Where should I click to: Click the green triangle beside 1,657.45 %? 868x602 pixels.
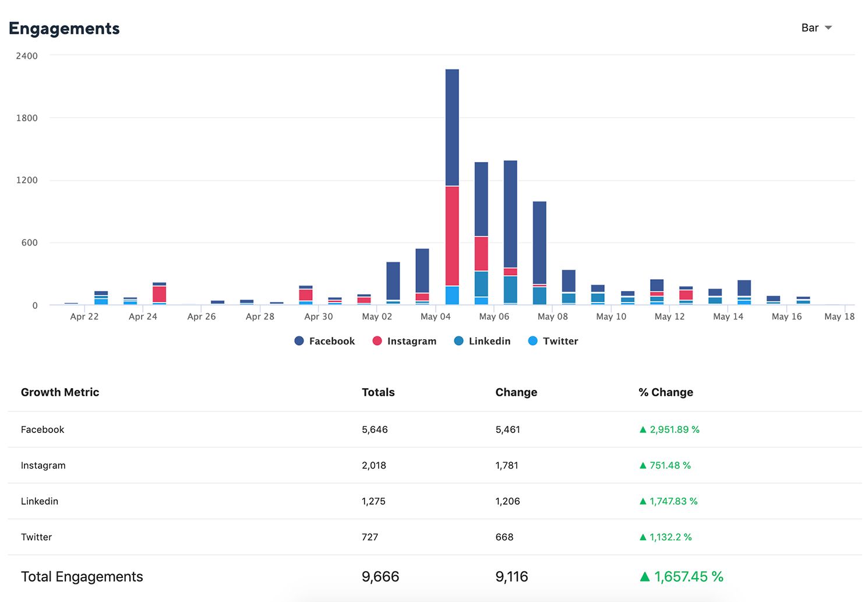(x=645, y=577)
